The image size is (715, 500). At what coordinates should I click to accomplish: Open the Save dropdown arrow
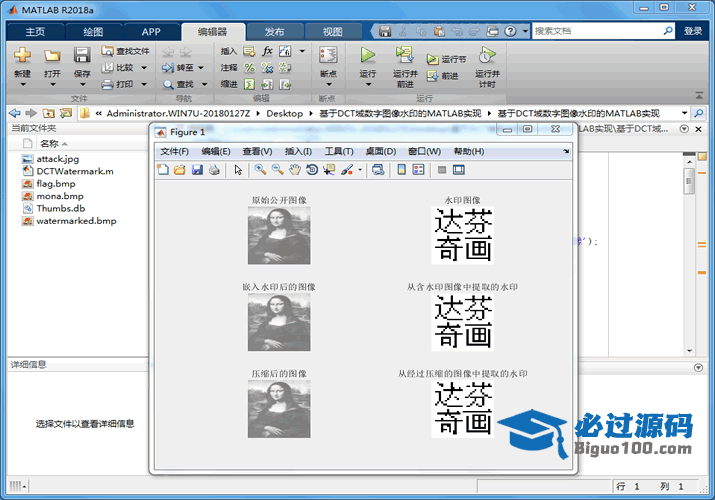(x=83, y=84)
